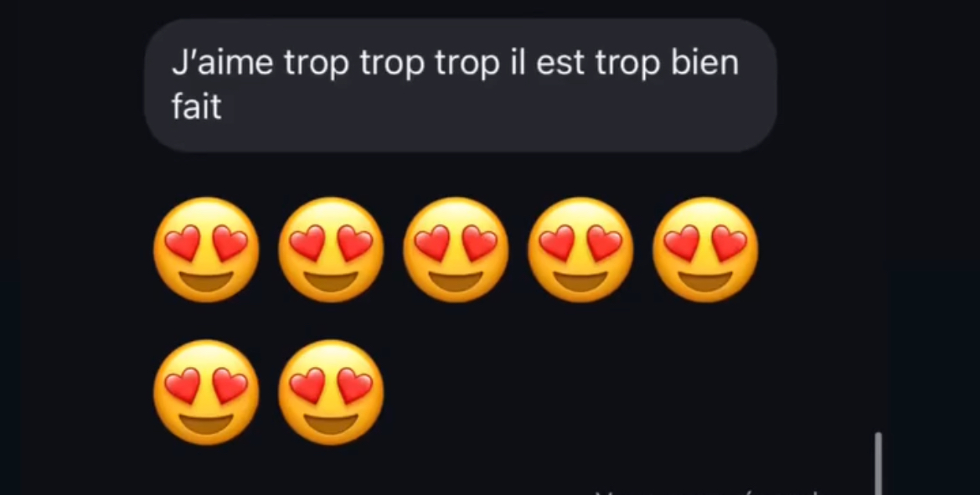Click the vertical scrollbar thumb

click(878, 463)
